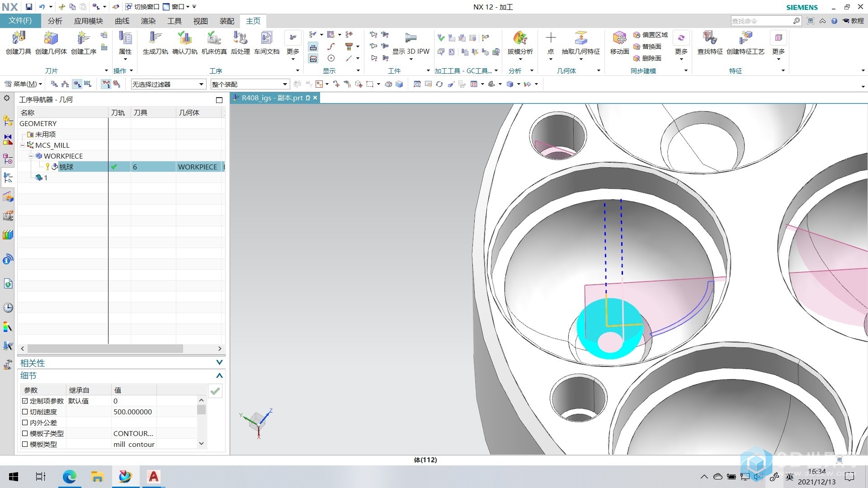
Task: Open the 创建几何体 tool
Action: pyautogui.click(x=51, y=38)
